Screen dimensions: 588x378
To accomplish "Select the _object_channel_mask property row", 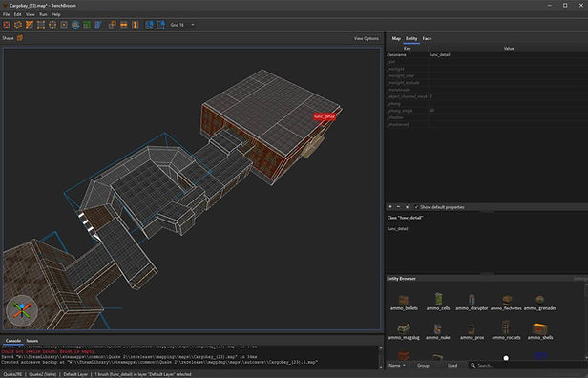I will (x=487, y=96).
